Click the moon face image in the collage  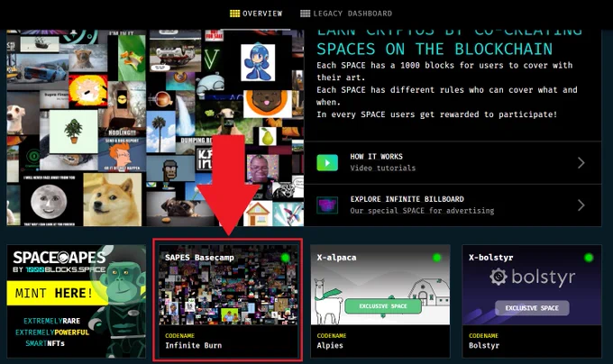(49, 201)
